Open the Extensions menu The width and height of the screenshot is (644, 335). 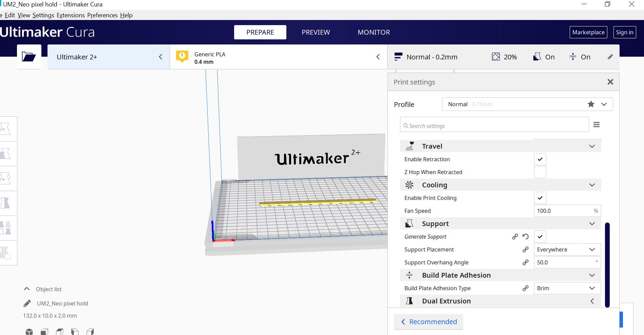71,15
